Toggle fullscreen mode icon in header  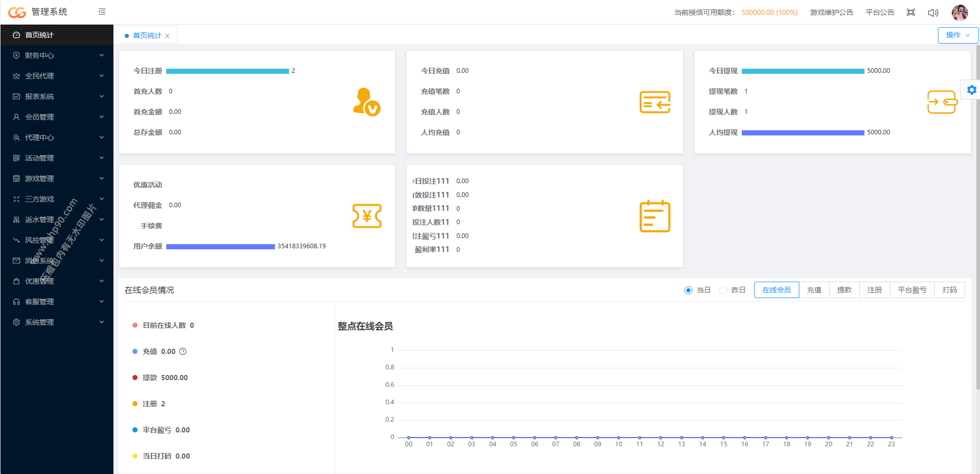pyautogui.click(x=911, y=12)
